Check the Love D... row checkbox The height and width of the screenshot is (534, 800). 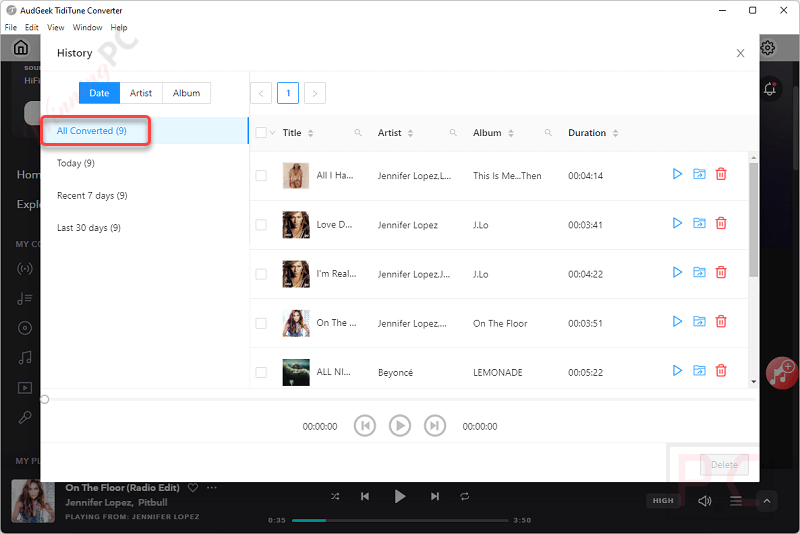pyautogui.click(x=261, y=225)
